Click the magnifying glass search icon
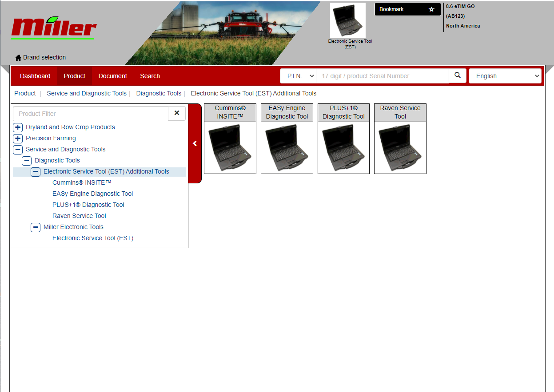The height and width of the screenshot is (392, 554). [458, 75]
